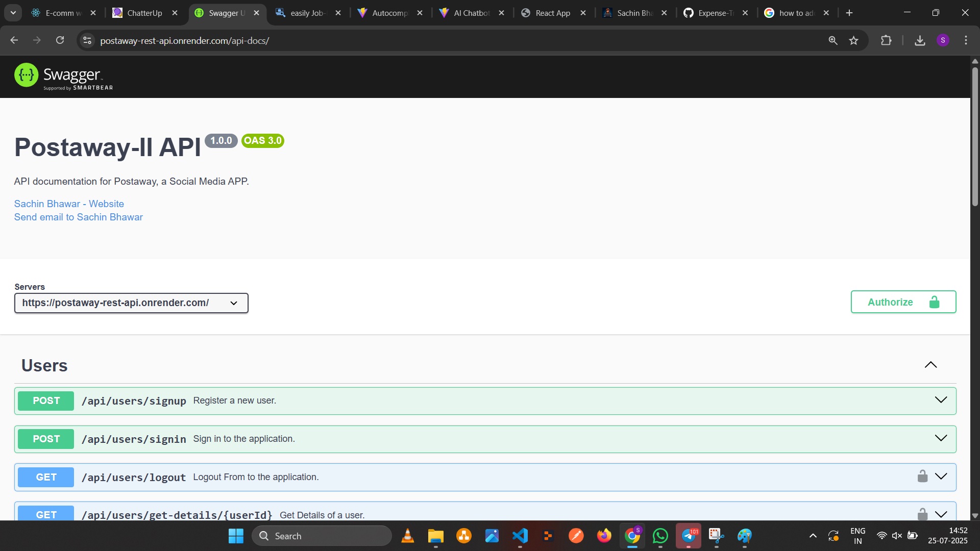Viewport: 980px width, 551px height.
Task: Open the browser extensions puzzle icon
Action: pyautogui.click(x=887, y=40)
